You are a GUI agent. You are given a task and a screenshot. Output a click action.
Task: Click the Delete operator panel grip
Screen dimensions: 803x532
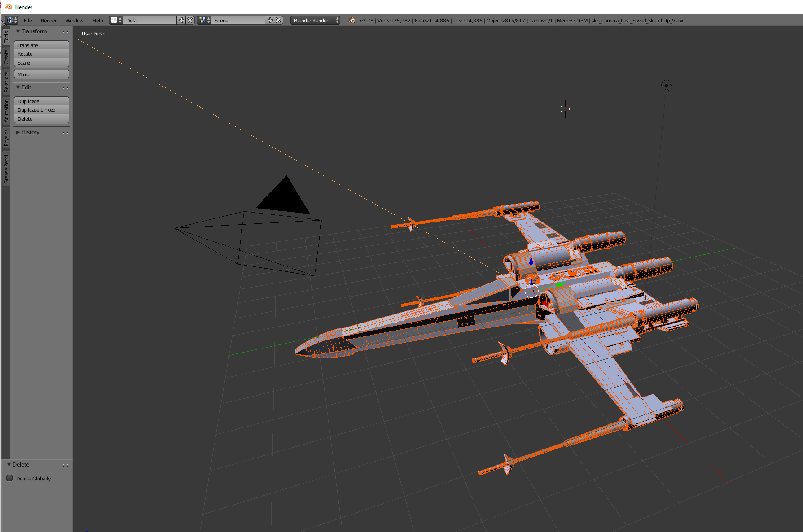(x=66, y=465)
